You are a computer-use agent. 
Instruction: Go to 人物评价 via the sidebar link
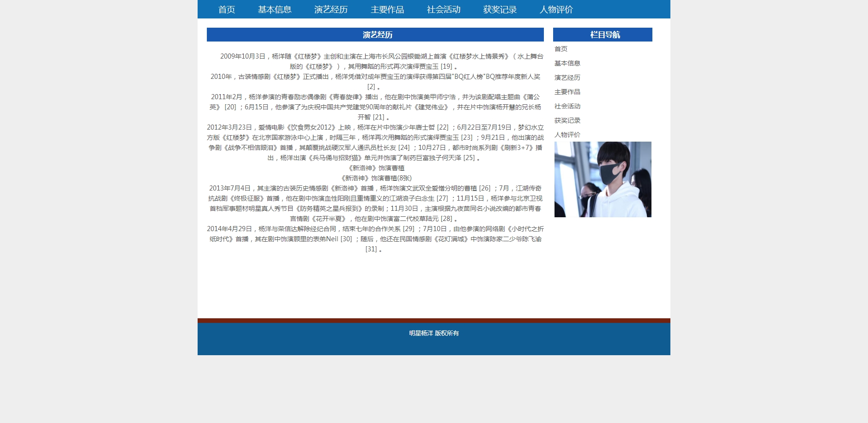[567, 135]
